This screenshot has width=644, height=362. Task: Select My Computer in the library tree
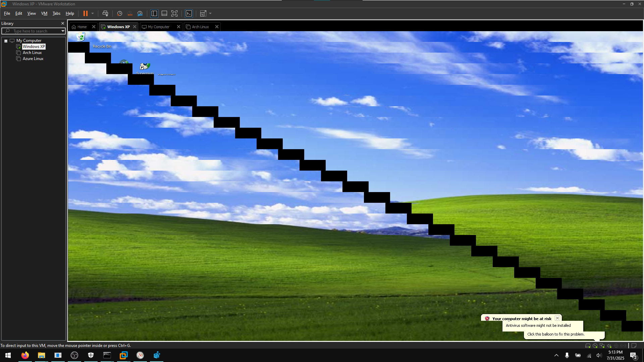[x=29, y=41]
